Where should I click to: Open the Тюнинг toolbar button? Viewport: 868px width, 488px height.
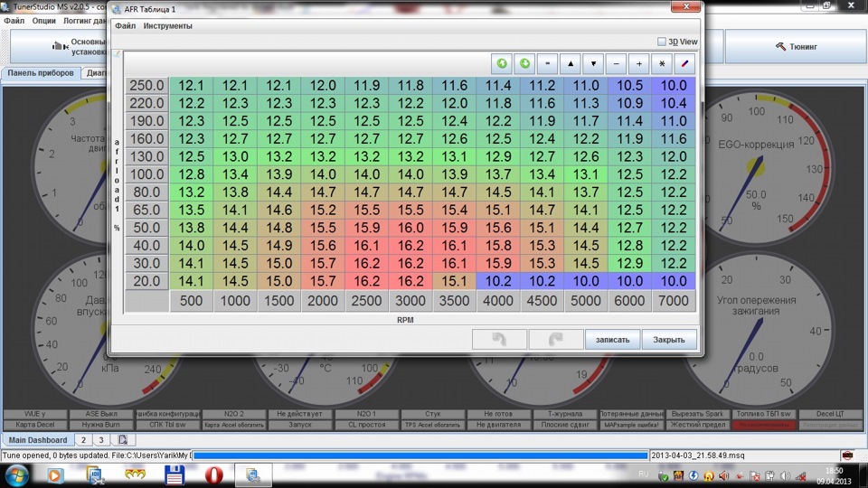[796, 46]
